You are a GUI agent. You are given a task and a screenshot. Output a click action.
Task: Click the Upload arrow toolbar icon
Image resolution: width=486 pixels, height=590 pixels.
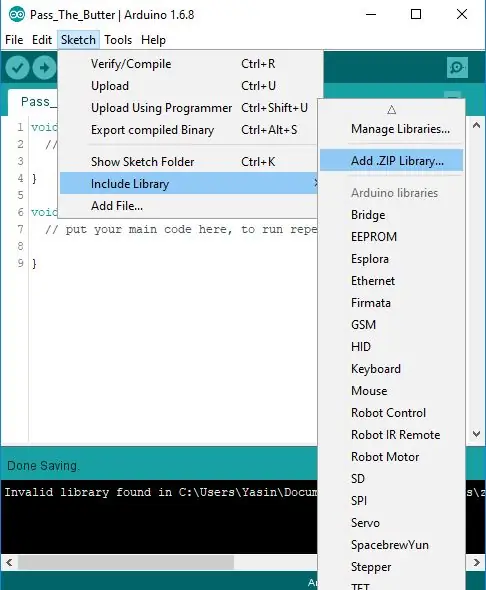44,68
